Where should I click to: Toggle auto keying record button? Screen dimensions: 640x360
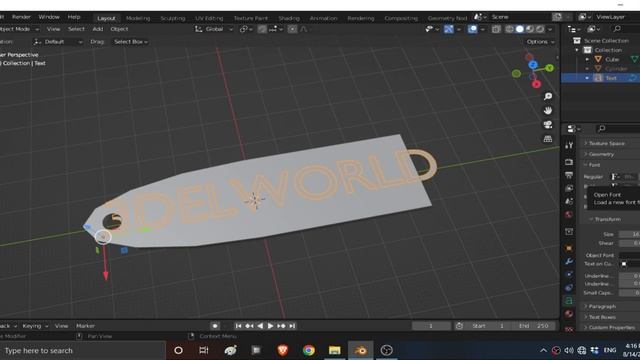point(215,326)
